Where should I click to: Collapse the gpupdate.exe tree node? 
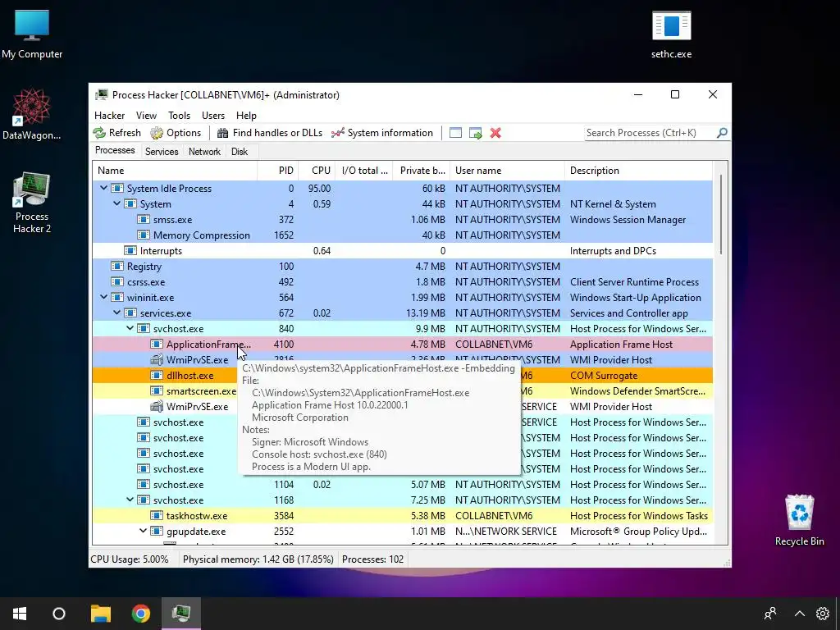pos(143,531)
